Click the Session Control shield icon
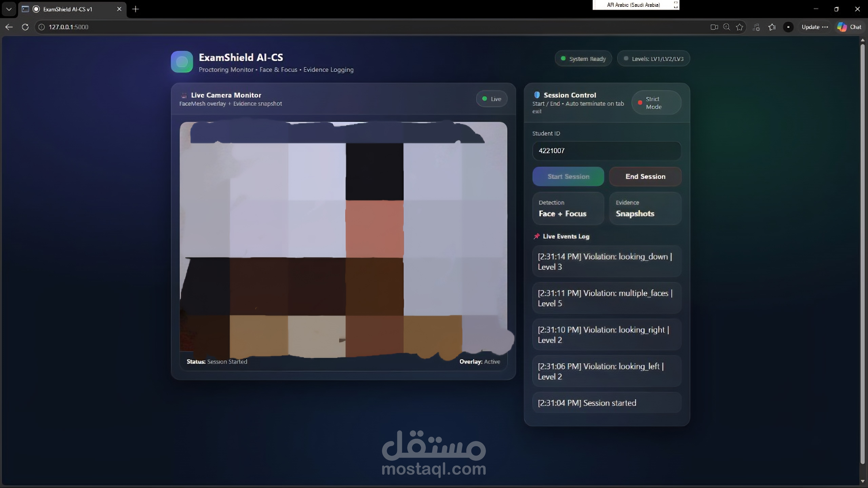 [537, 95]
